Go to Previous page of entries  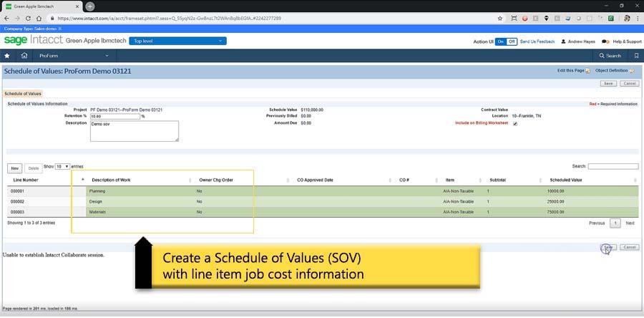click(597, 223)
